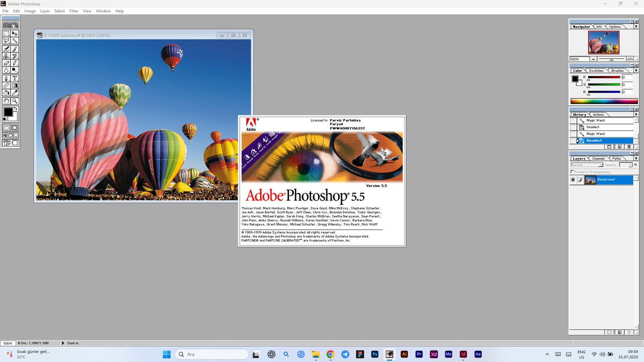Open Telegram from taskbar
Screen dimensions: 644x362
pyautogui.click(x=345, y=354)
